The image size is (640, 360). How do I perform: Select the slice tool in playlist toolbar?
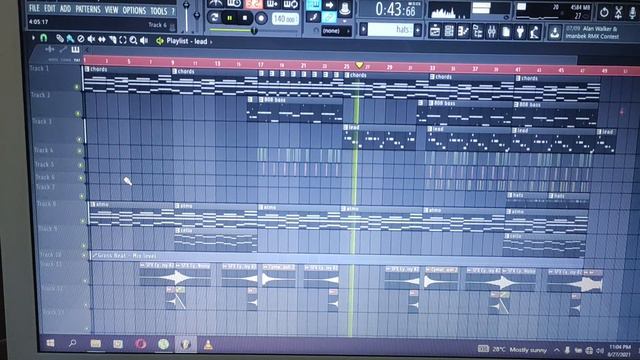click(112, 40)
